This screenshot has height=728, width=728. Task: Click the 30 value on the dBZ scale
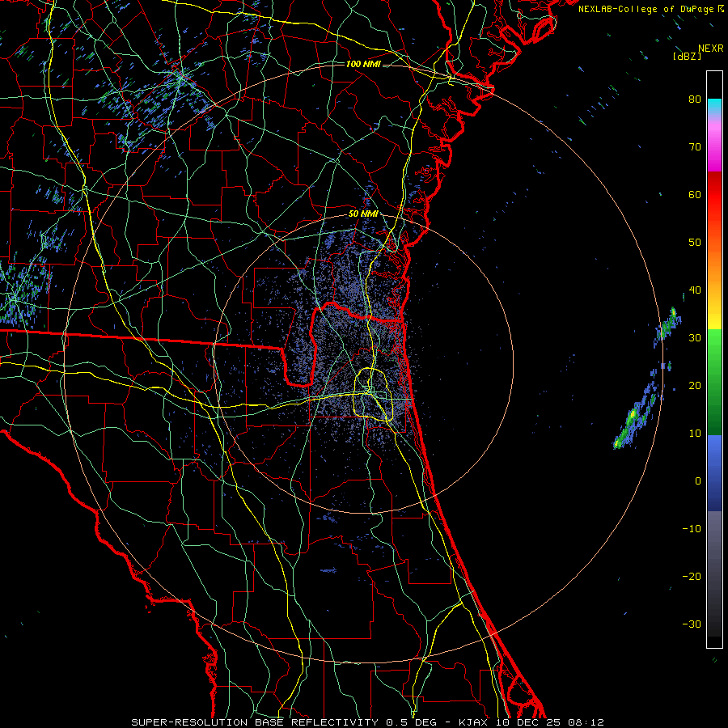695,337
